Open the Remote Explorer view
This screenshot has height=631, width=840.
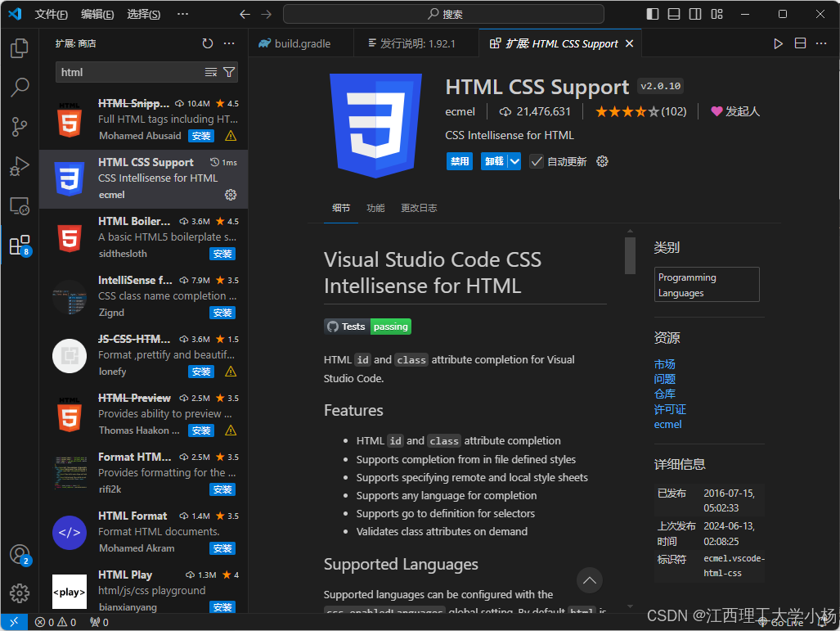point(20,206)
